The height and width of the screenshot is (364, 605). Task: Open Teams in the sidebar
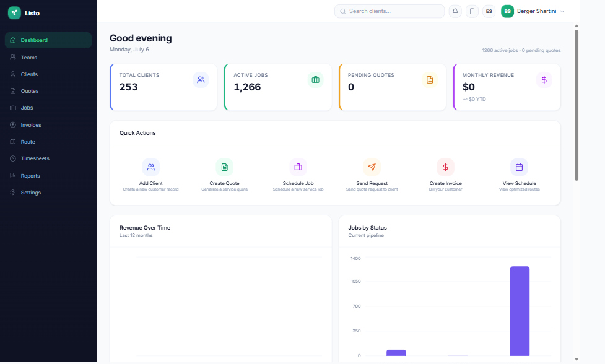pyautogui.click(x=48, y=58)
